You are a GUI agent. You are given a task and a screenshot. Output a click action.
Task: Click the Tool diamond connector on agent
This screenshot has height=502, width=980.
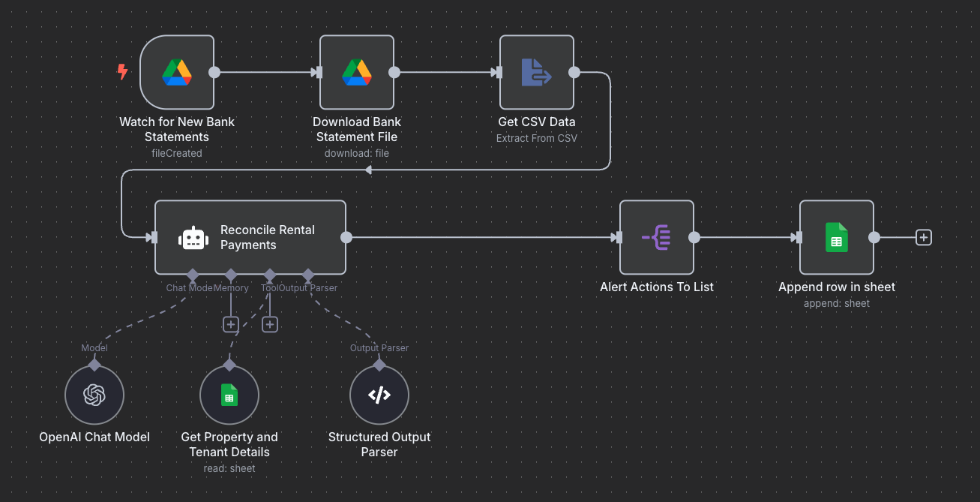point(269,274)
